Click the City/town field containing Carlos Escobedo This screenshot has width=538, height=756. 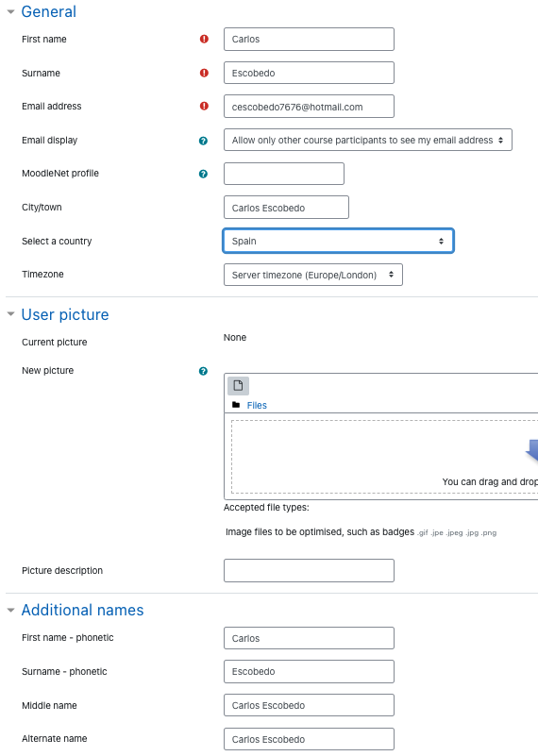click(286, 208)
